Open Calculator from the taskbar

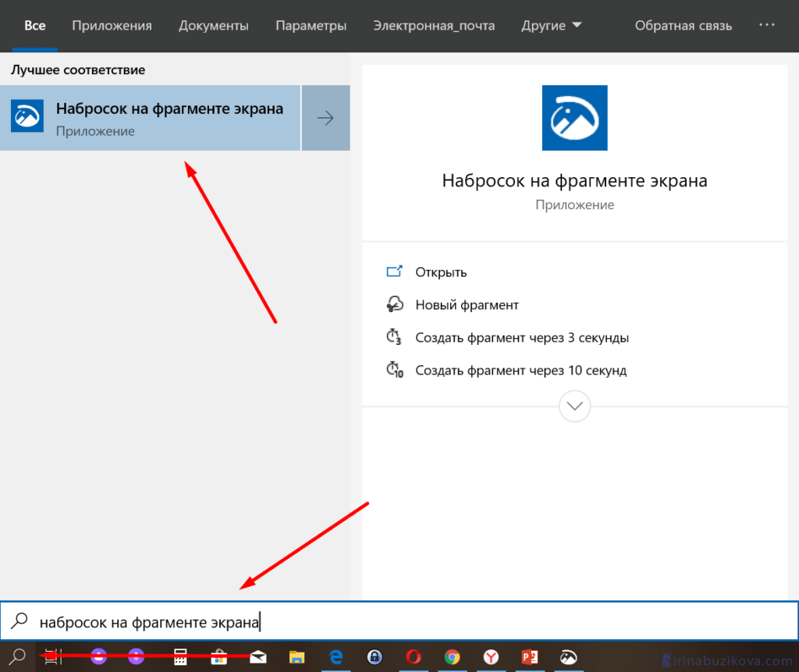point(181,657)
